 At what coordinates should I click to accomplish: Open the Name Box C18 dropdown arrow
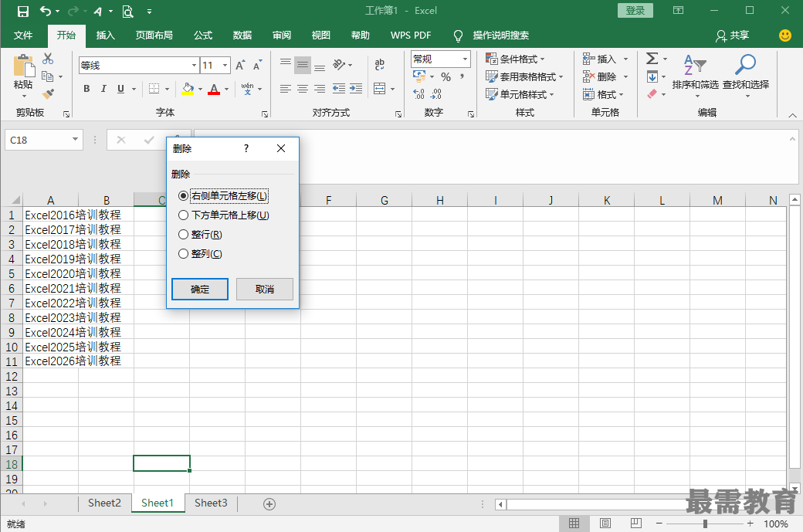[x=76, y=139]
